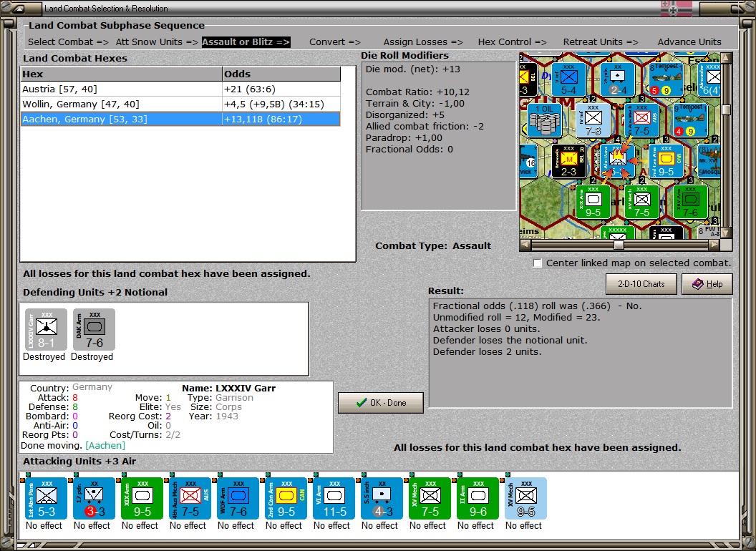Screen dimensions: 756x551
Task: Click the green XIX Arm 9-5 map counter
Action: (x=593, y=202)
